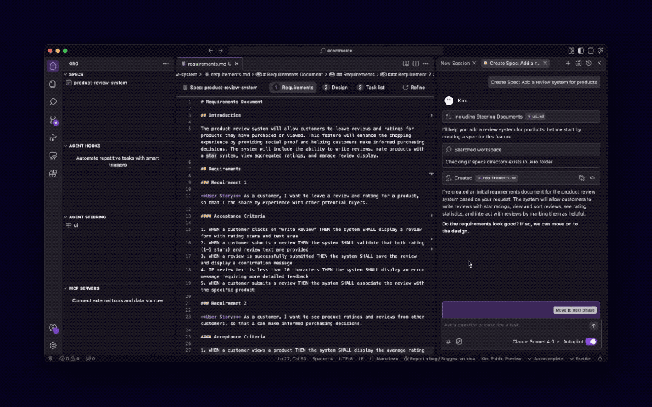Open the Manage gear icon at the activity bar bottom

(x=53, y=345)
